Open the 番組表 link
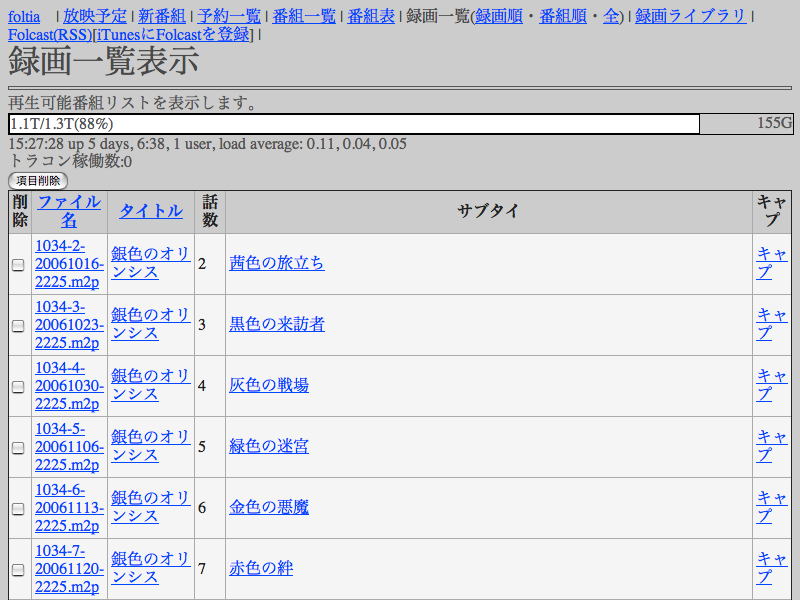Viewport: 800px width, 600px height. tap(371, 16)
